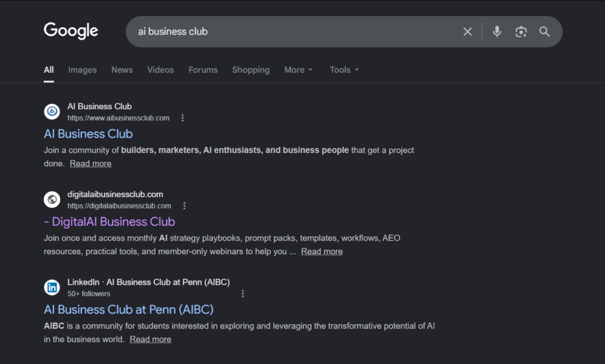Viewport: 605px width, 364px height.
Task: Open Google Lens image search icon
Action: pos(521,32)
